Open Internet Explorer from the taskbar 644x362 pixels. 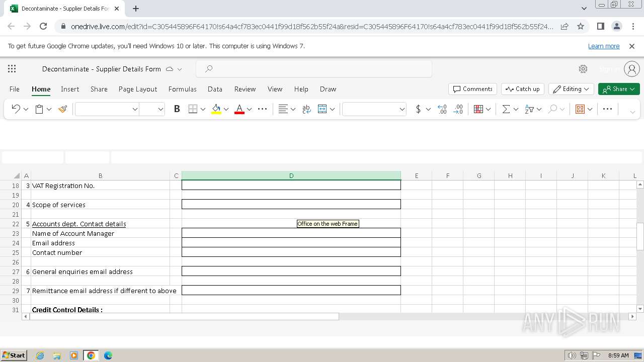tap(40, 355)
